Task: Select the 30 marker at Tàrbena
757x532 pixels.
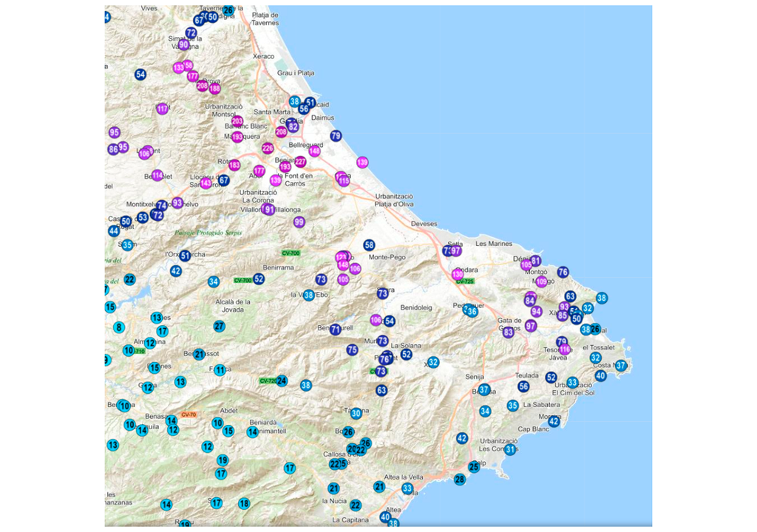Action: point(356,413)
